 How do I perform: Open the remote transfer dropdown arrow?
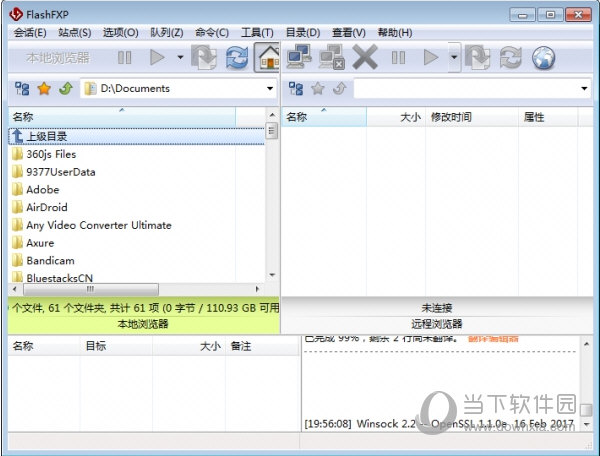pos(454,58)
